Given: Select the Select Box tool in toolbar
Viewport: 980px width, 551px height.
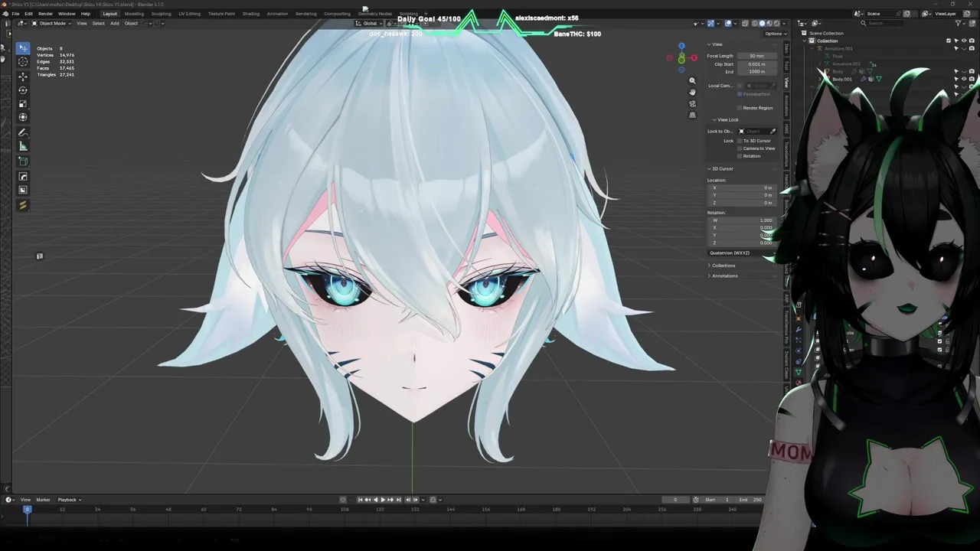Looking at the screenshot, I should point(23,48).
